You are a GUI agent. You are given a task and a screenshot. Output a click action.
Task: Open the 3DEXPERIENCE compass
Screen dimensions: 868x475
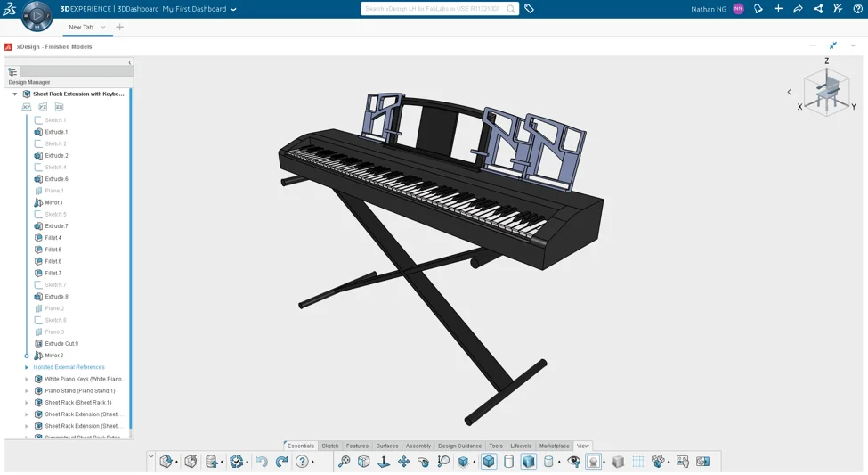[37, 15]
